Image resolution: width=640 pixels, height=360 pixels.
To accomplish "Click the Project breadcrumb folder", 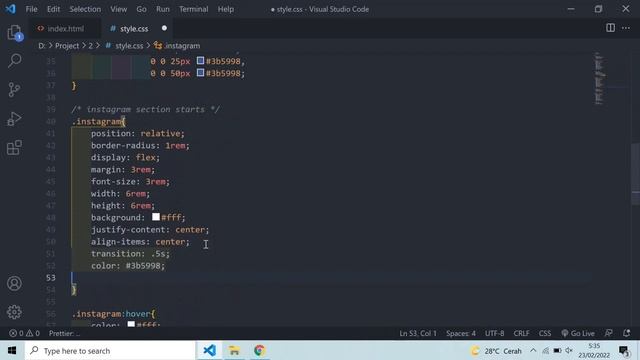I will [x=67, y=46].
